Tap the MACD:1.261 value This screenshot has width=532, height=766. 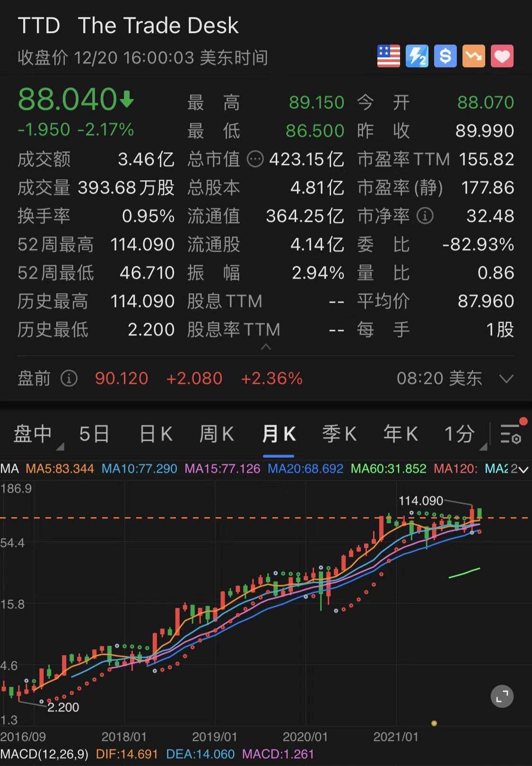278,754
